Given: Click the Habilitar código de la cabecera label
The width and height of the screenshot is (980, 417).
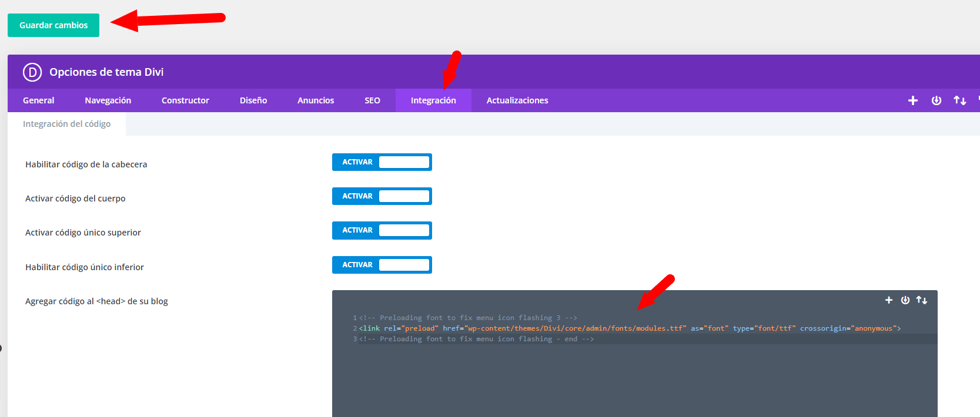Looking at the screenshot, I should click(86, 164).
